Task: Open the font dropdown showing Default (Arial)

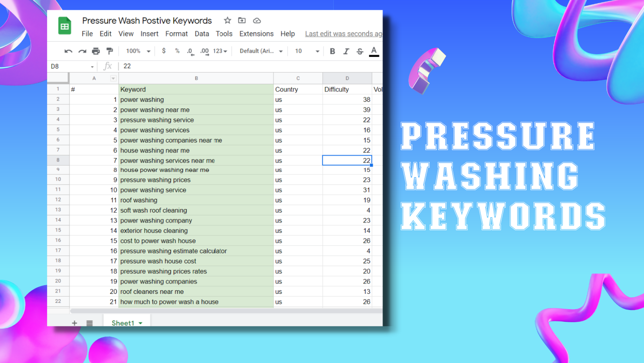Action: pyautogui.click(x=260, y=51)
